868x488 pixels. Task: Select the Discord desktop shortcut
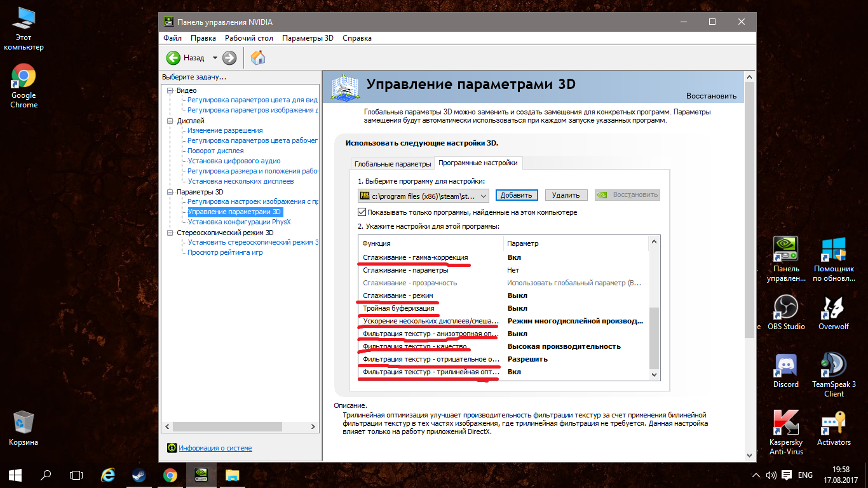(x=786, y=370)
